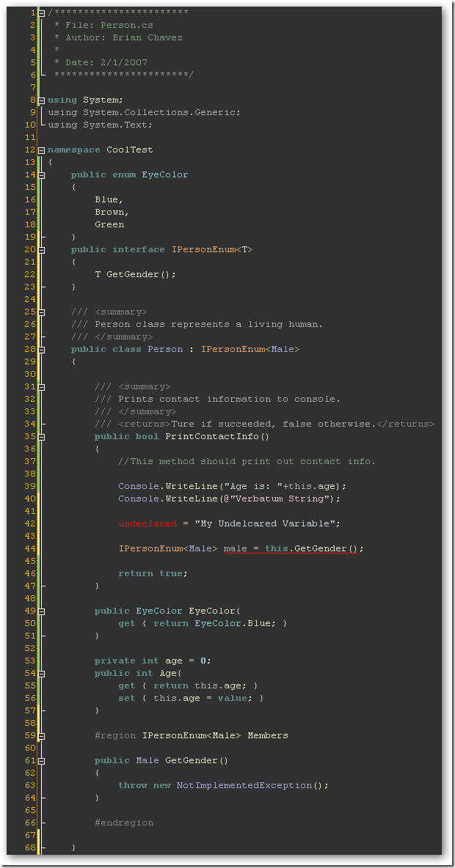Click the value keyword in the setter

coord(232,698)
